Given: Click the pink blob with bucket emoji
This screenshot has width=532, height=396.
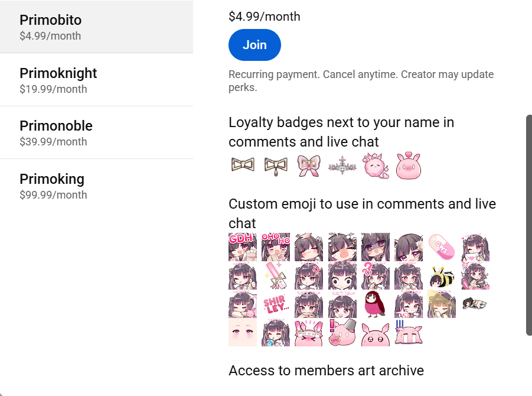Looking at the screenshot, I should click(x=342, y=332).
